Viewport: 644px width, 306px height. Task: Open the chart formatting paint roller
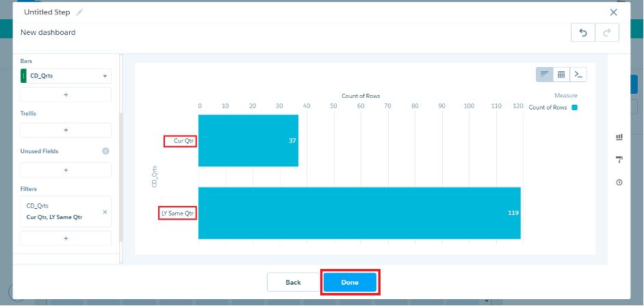pos(619,160)
